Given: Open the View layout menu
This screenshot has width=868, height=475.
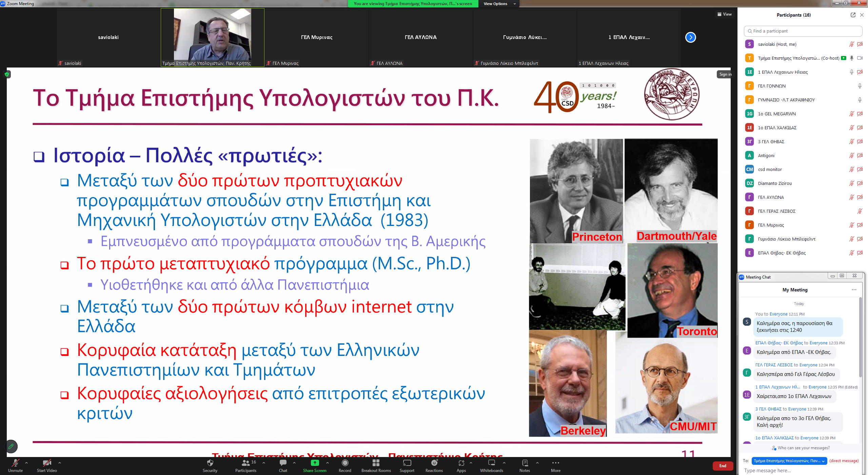Looking at the screenshot, I should point(724,14).
